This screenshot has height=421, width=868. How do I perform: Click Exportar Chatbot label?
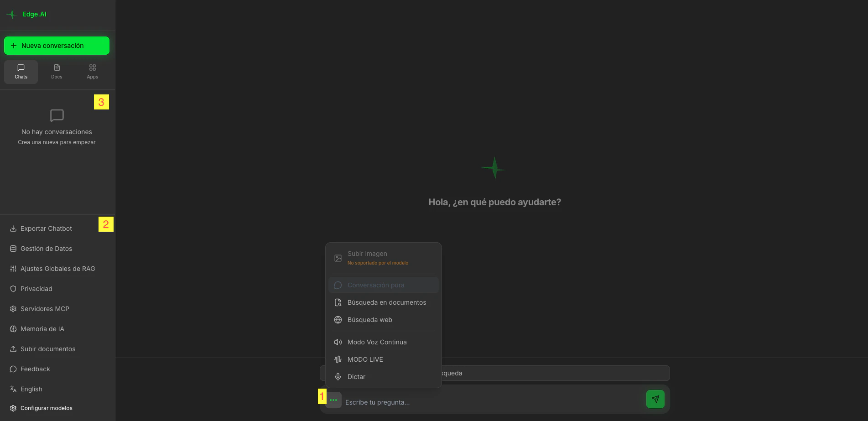coord(46,229)
